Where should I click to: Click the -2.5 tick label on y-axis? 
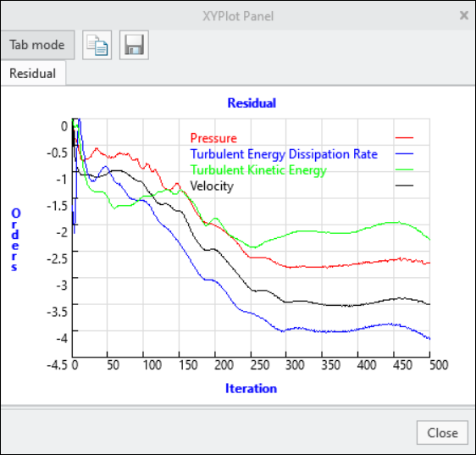[x=57, y=258]
